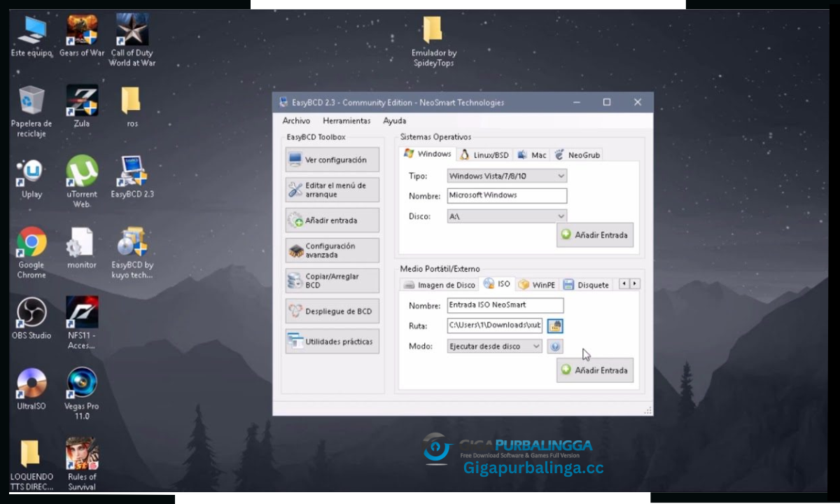Switch to the NeoGrub tab
Image resolution: width=840 pixels, height=504 pixels.
(x=577, y=155)
